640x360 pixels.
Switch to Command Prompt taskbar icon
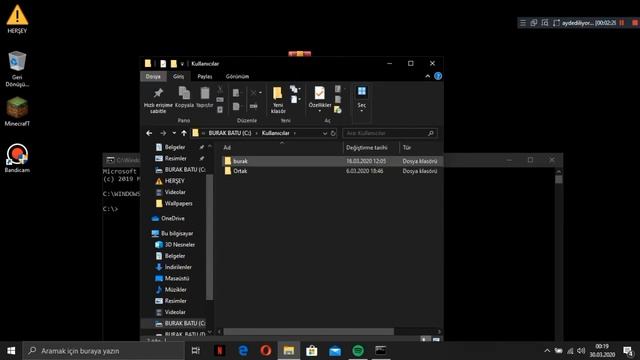tap(381, 351)
